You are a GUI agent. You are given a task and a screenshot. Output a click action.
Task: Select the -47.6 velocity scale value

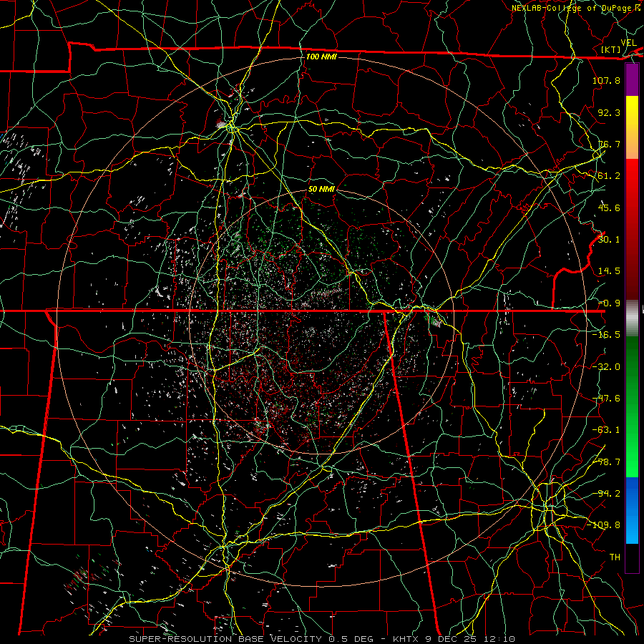(606, 399)
